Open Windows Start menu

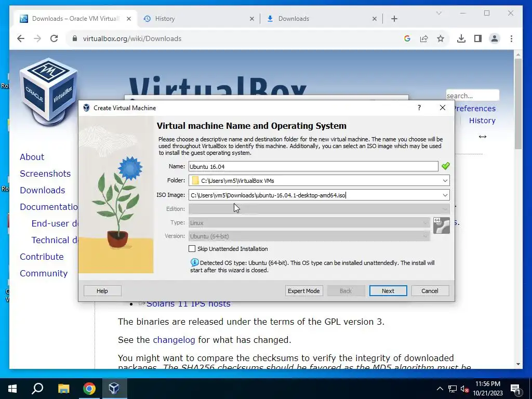click(12, 389)
